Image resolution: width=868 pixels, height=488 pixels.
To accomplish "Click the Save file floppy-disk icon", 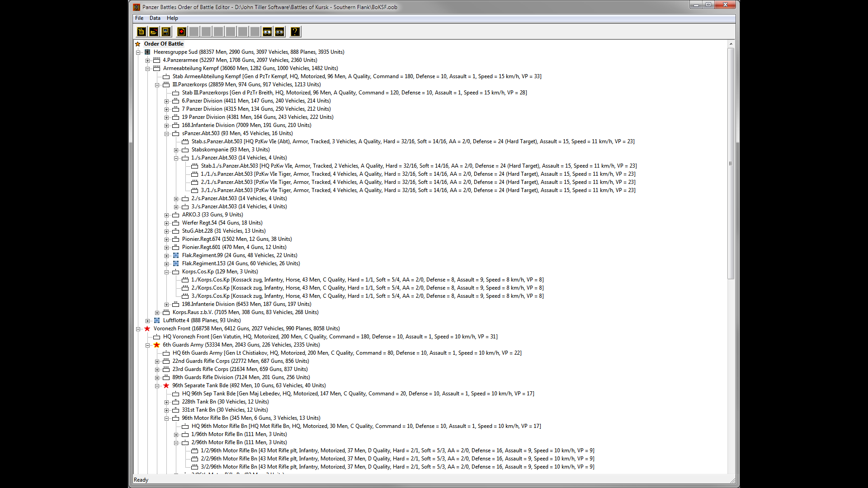I will tap(166, 32).
